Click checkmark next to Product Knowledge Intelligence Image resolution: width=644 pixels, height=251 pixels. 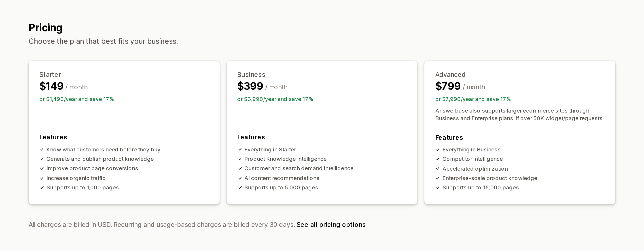point(240,159)
